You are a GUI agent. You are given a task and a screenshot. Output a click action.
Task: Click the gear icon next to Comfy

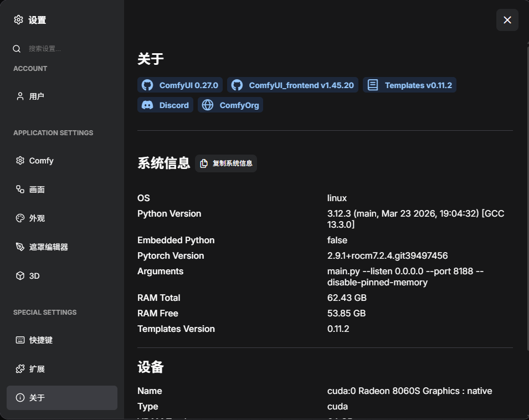point(20,161)
